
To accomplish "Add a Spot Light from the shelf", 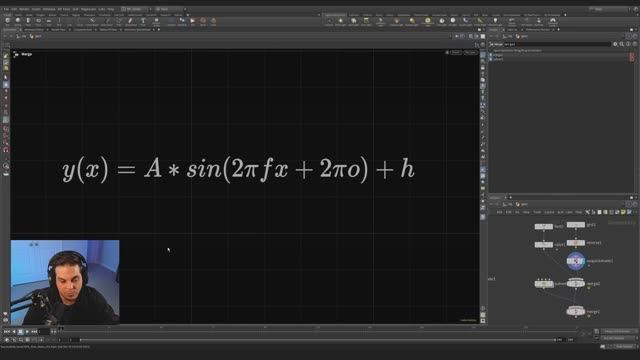I will 353,21.
